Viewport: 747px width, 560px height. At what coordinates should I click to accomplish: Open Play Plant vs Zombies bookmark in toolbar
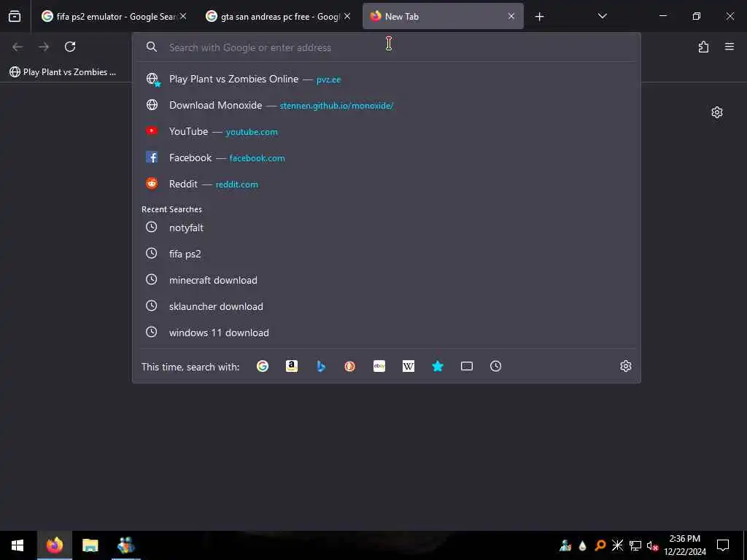tap(63, 72)
